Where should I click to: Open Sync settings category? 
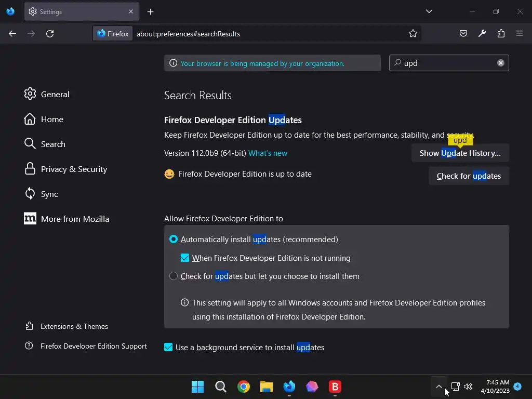[41, 194]
